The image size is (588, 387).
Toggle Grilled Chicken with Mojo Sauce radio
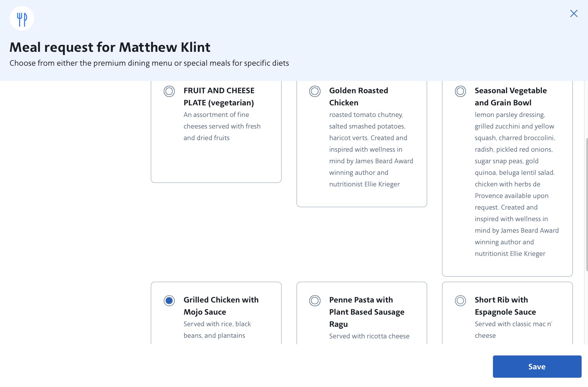click(169, 300)
